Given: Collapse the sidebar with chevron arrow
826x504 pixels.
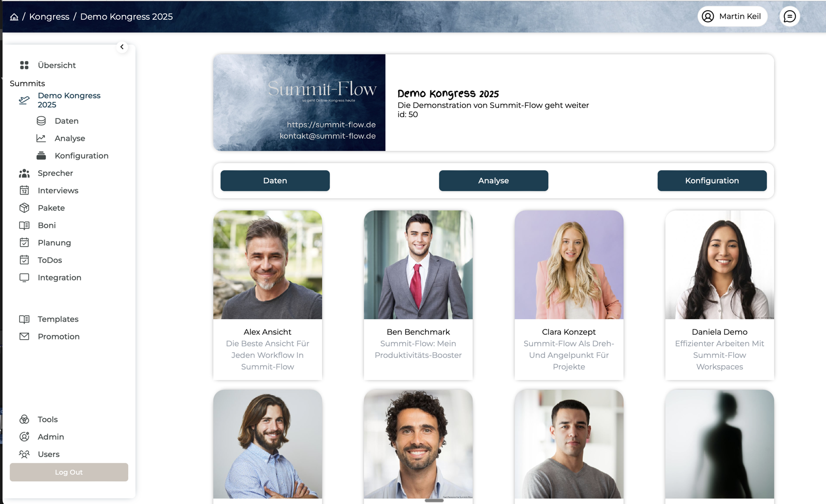Looking at the screenshot, I should 122,47.
